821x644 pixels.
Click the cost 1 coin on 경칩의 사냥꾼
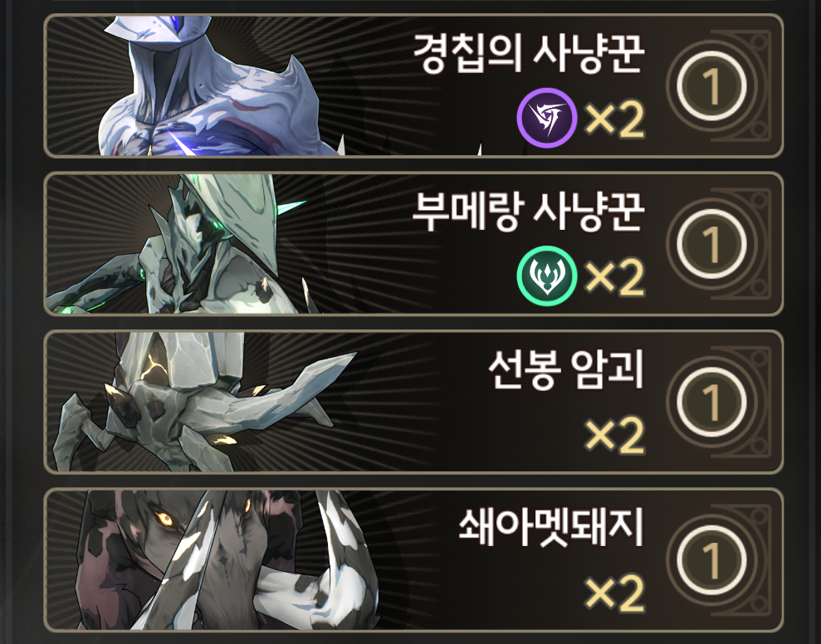[x=711, y=85]
